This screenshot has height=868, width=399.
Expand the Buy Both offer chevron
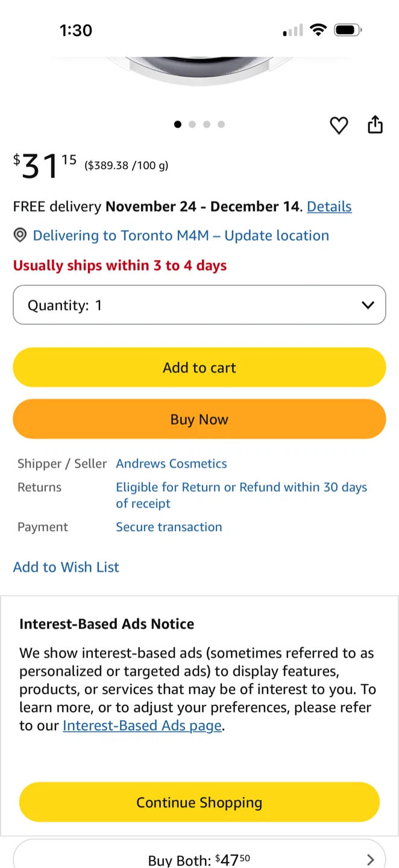click(371, 860)
